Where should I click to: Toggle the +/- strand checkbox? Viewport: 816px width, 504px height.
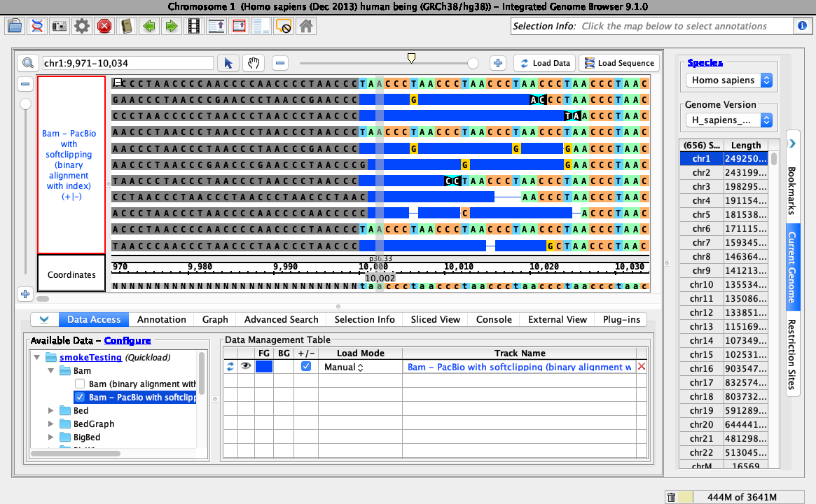pyautogui.click(x=306, y=366)
